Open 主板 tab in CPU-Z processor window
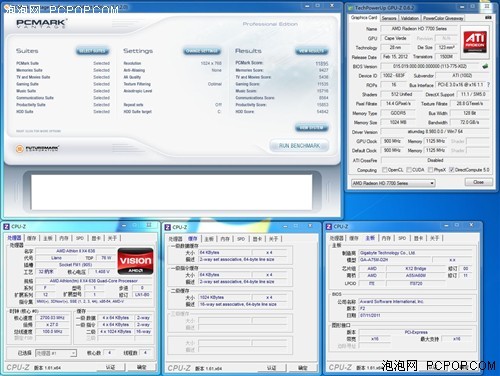The image size is (500, 376). pos(48,238)
